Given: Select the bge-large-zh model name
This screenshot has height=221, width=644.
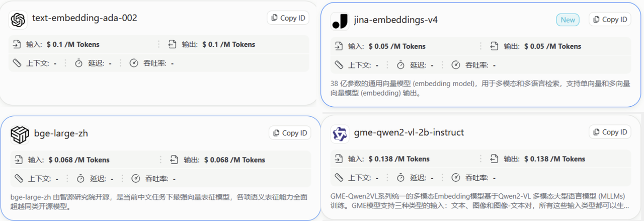Looking at the screenshot, I should [x=61, y=133].
